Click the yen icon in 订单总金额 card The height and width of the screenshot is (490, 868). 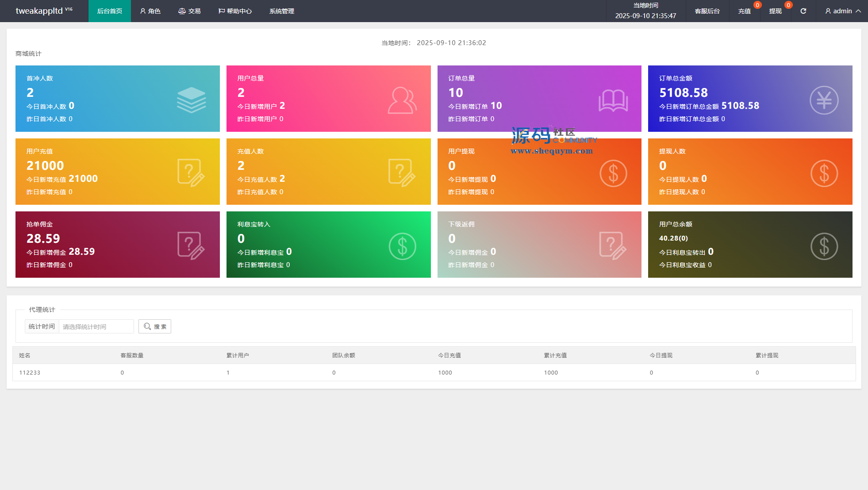pos(824,100)
